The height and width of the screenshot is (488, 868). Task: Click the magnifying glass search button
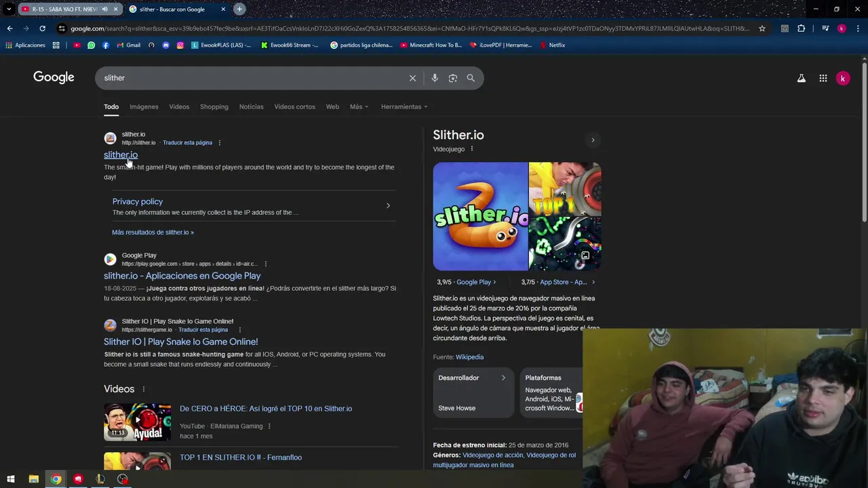(471, 78)
